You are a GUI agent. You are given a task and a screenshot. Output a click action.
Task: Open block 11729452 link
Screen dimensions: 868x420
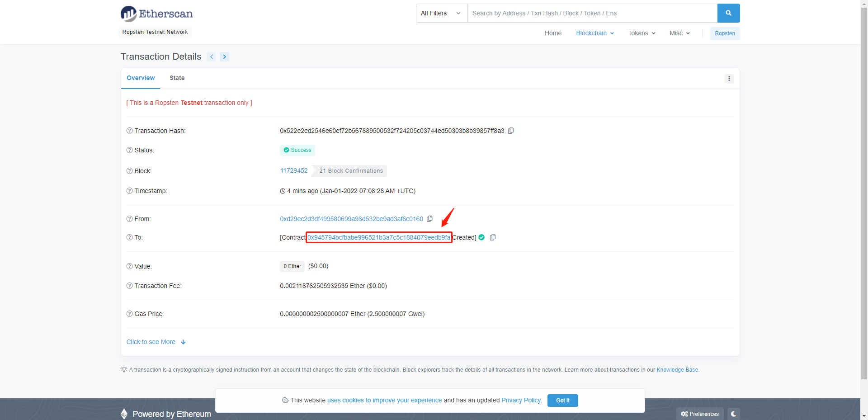[294, 170]
